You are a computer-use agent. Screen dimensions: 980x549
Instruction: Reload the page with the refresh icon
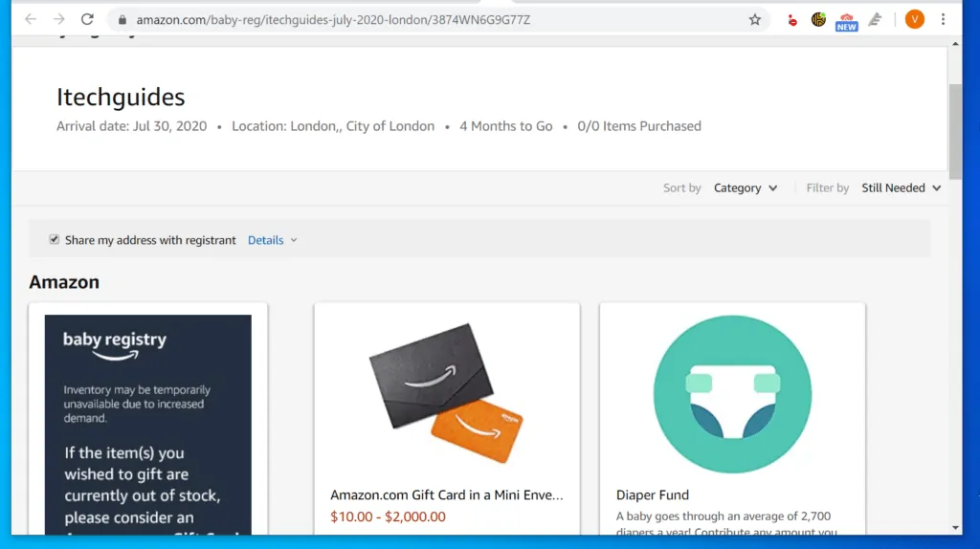[x=87, y=19]
